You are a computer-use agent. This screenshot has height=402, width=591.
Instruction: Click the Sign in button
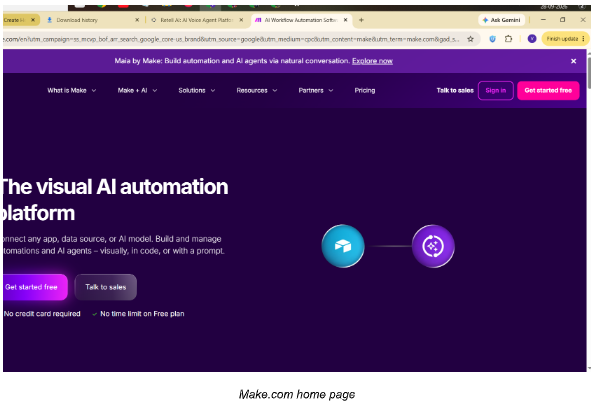pos(496,90)
